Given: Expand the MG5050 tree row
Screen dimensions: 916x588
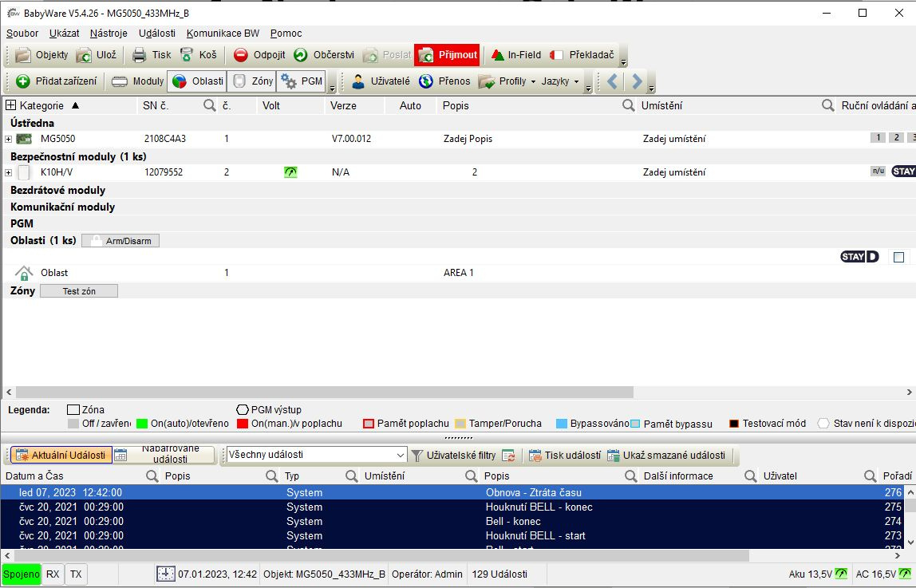Looking at the screenshot, I should [x=9, y=139].
